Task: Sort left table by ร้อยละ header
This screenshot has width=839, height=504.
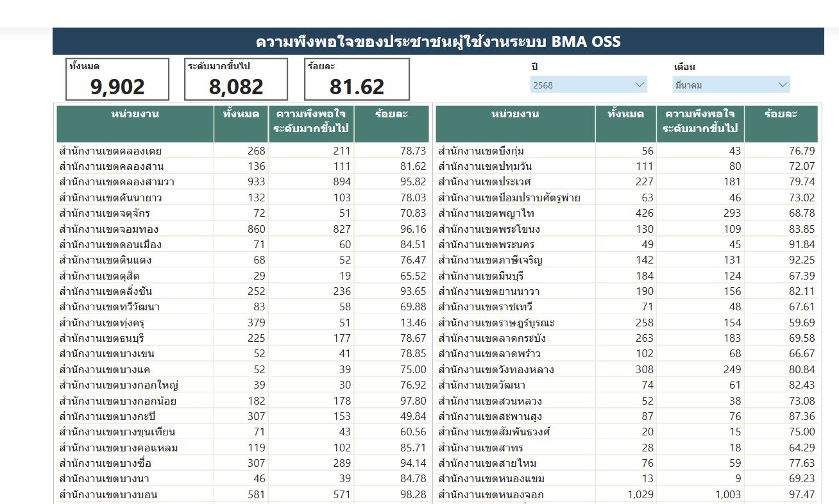Action: pyautogui.click(x=391, y=124)
